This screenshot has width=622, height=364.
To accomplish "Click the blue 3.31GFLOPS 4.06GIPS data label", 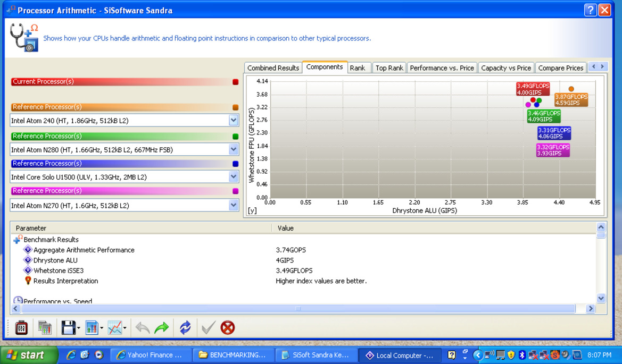I will coord(554,133).
